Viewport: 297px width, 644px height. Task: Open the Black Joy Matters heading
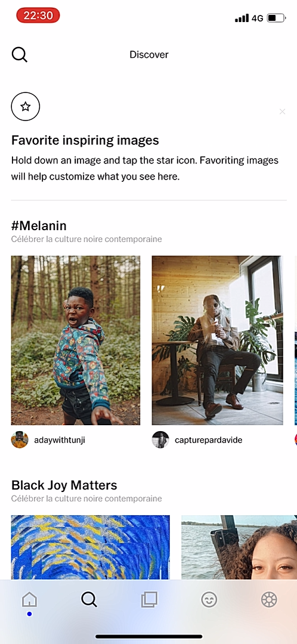click(64, 485)
